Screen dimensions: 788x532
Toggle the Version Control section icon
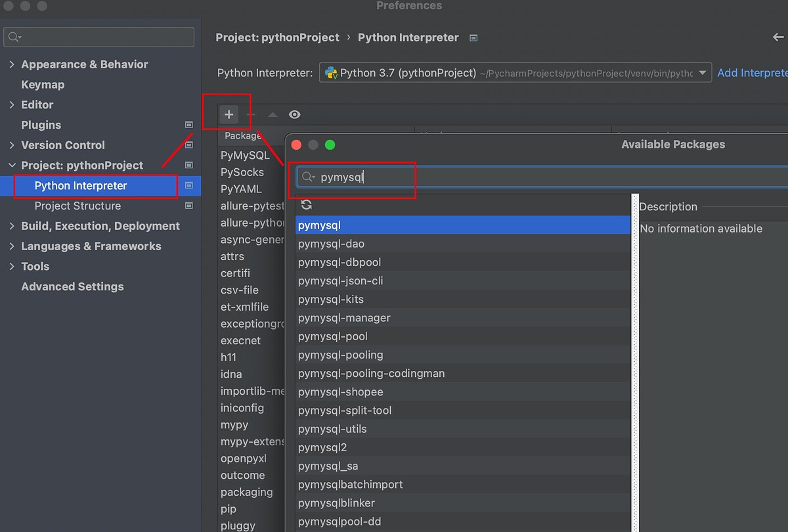(189, 145)
